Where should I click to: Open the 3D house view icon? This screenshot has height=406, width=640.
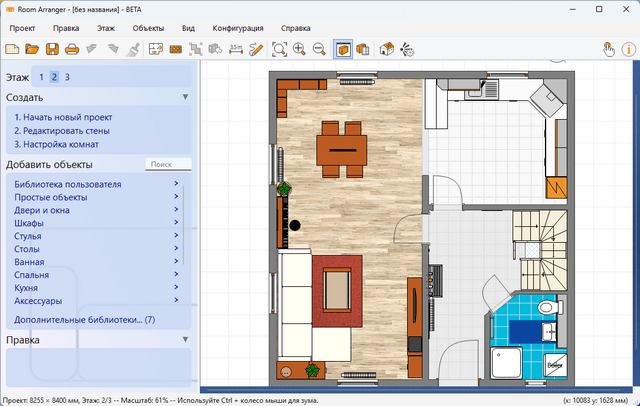(x=386, y=48)
